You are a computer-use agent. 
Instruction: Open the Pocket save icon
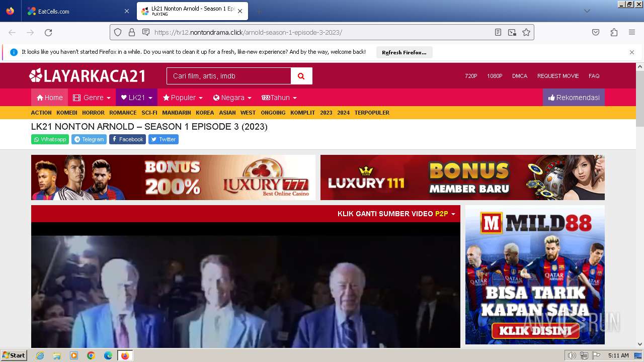point(596,32)
